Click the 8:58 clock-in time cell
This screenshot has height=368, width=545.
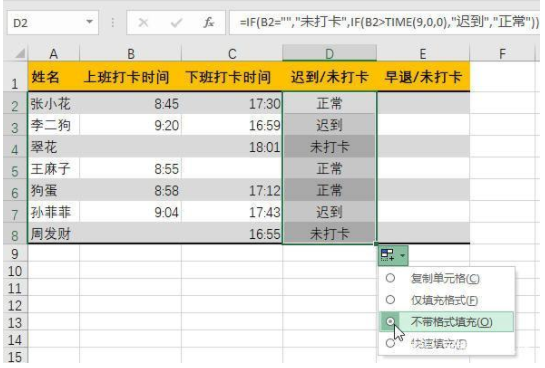[x=130, y=190]
